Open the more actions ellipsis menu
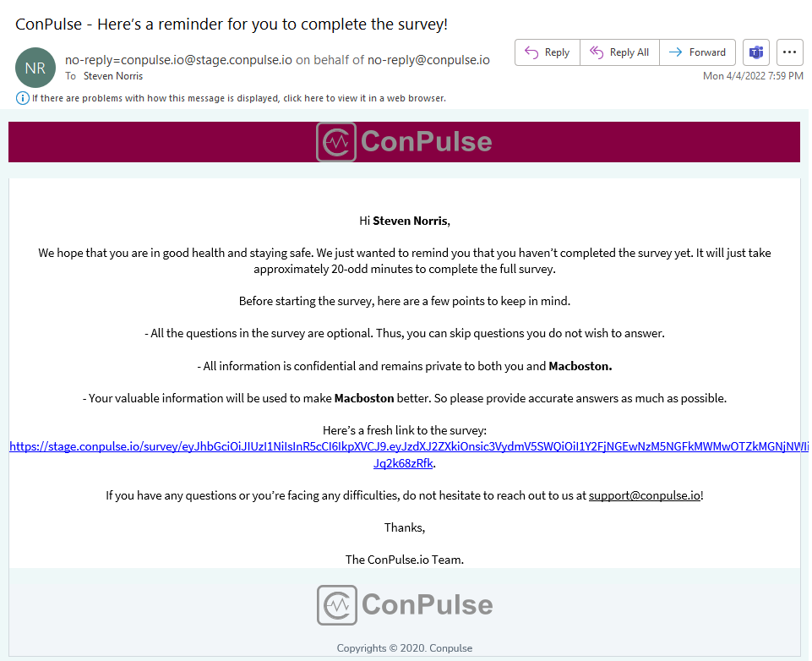 [789, 52]
